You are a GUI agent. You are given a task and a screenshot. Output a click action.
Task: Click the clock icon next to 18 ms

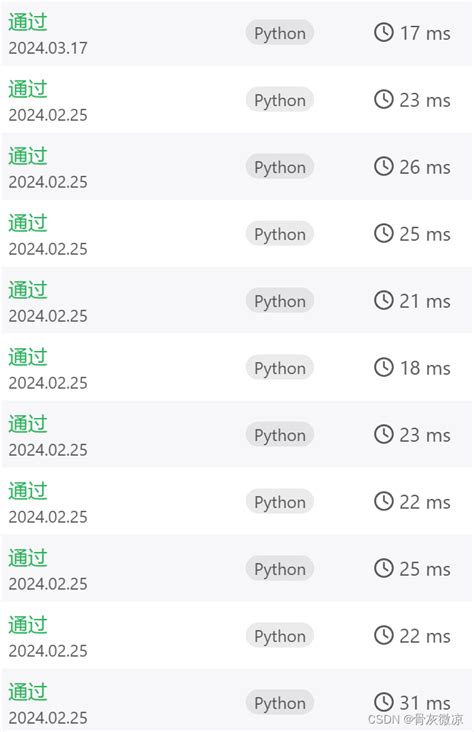(x=384, y=367)
